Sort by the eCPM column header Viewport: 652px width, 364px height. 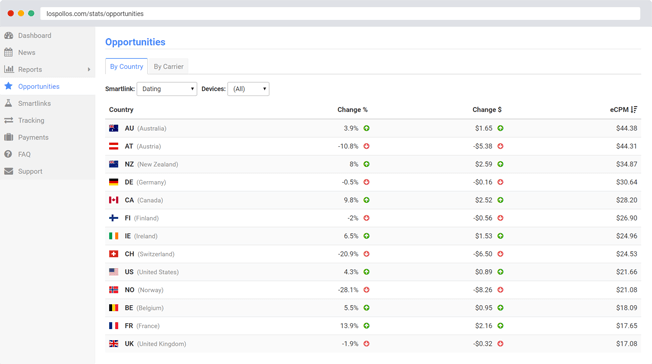point(619,109)
